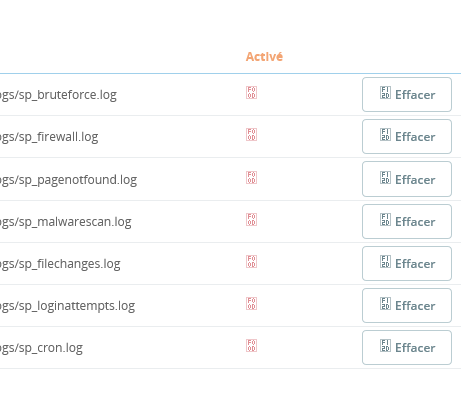This screenshot has height=404, width=461.
Task: Select the sp_bruteforce.log file path
Action: point(58,95)
